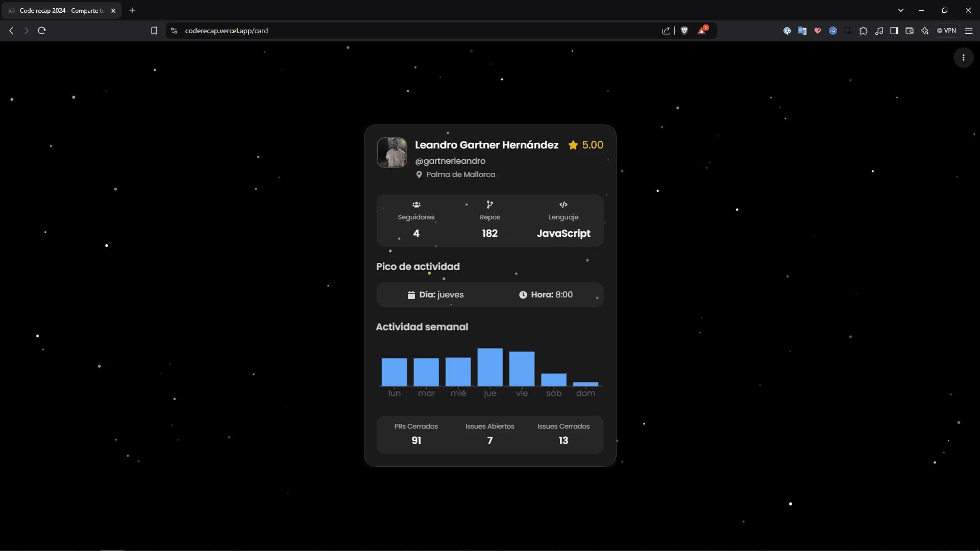Viewport: 980px width, 551px height.
Task: Click the dom axis label
Action: [585, 393]
